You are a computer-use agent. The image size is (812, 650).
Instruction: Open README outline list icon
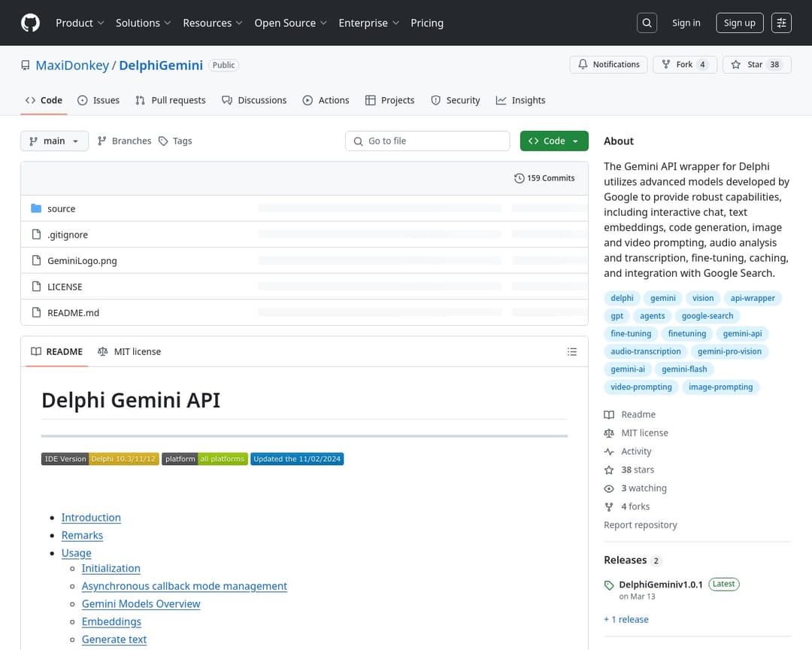click(571, 351)
